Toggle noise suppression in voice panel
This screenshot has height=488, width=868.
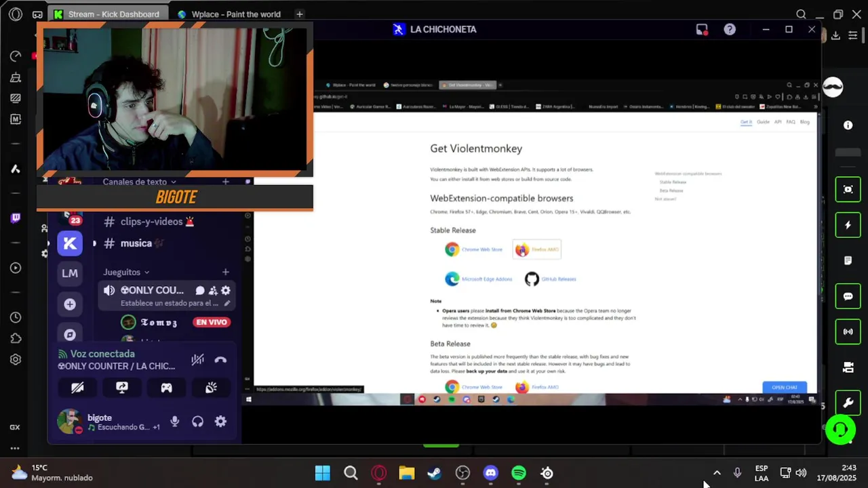(197, 360)
